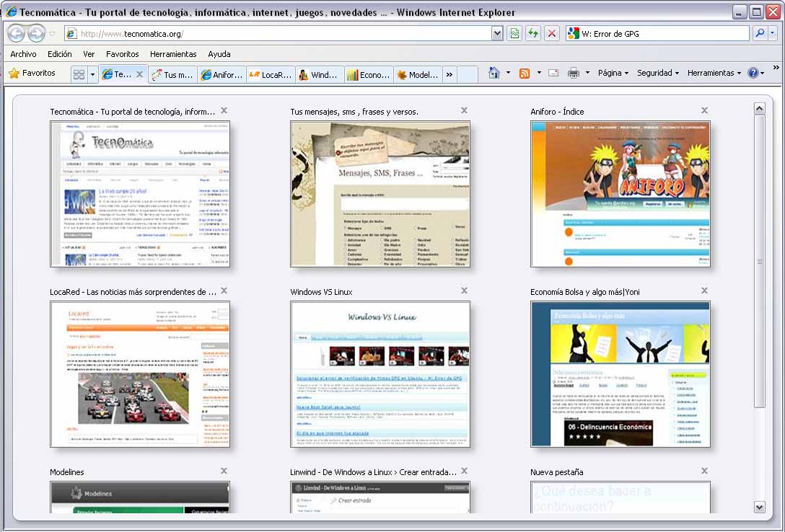Switch to the 'Anifor...' tab
Image resolution: width=785 pixels, height=532 pixels.
pyautogui.click(x=222, y=74)
